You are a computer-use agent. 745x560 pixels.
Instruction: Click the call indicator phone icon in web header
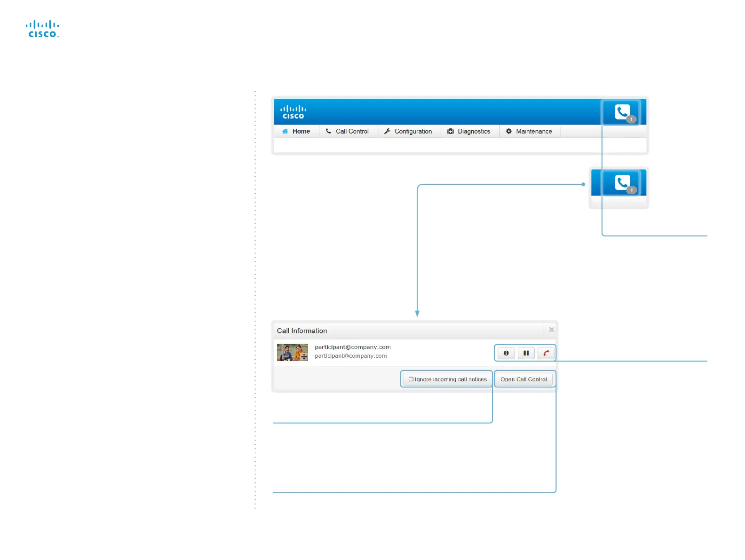(623, 112)
